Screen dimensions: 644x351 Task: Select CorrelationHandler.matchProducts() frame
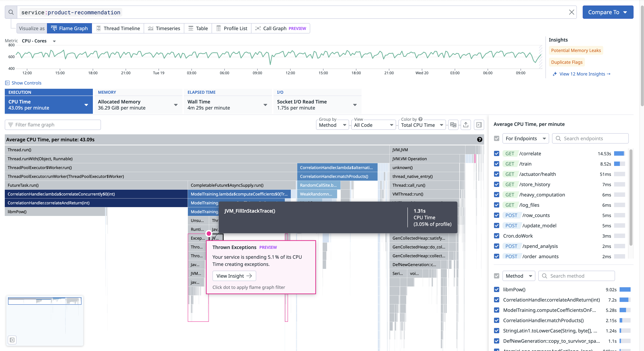pos(337,176)
